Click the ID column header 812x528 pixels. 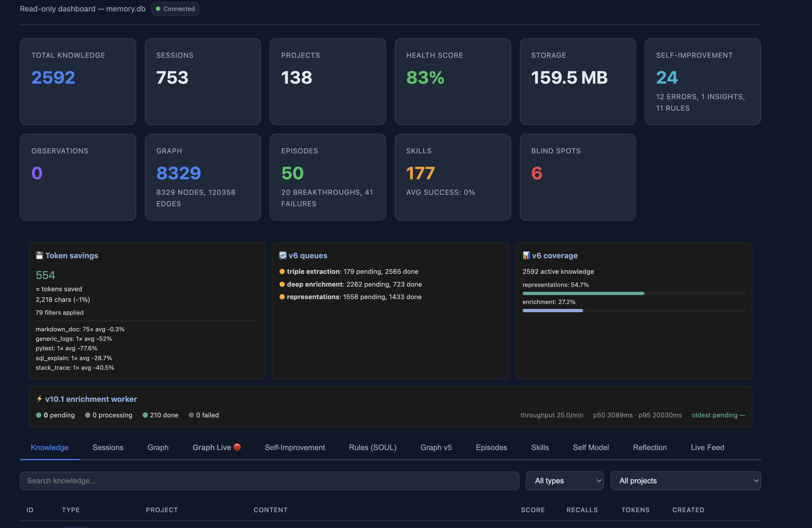pyautogui.click(x=30, y=510)
